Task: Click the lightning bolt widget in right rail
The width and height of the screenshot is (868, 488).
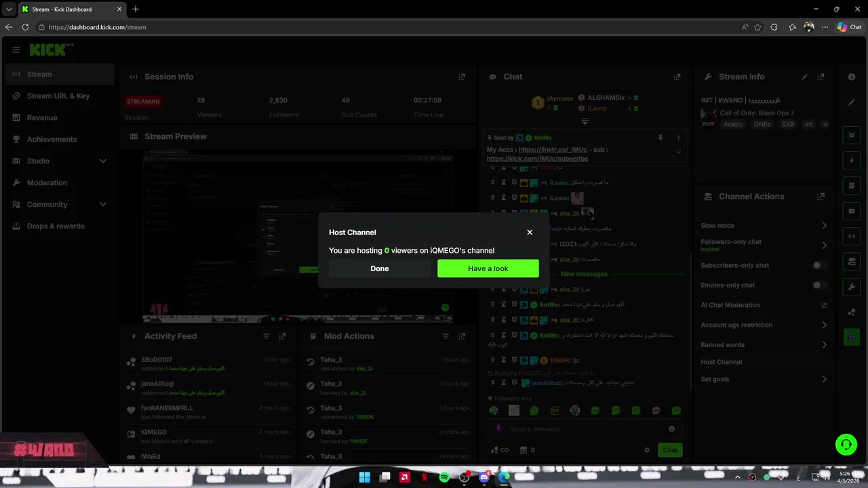Action: tap(852, 161)
